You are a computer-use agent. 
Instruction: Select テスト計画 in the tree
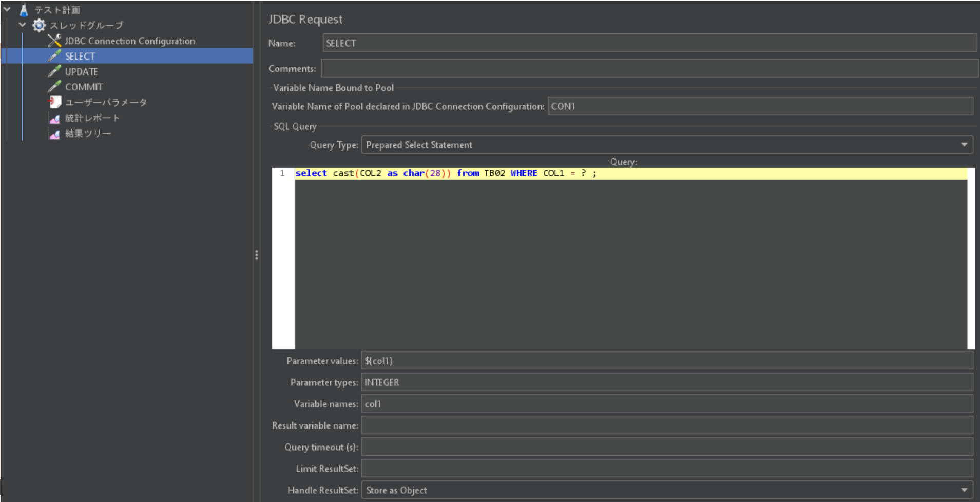57,10
